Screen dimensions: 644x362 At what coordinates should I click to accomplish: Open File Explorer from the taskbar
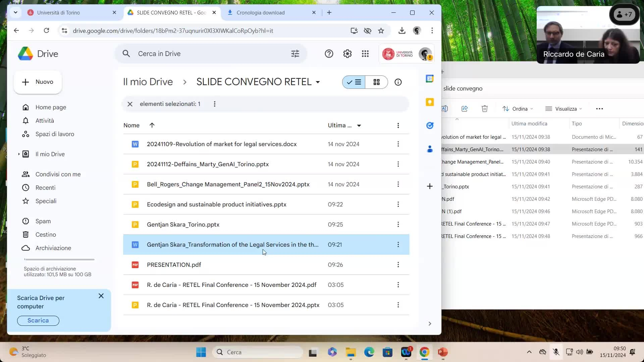[351, 352]
